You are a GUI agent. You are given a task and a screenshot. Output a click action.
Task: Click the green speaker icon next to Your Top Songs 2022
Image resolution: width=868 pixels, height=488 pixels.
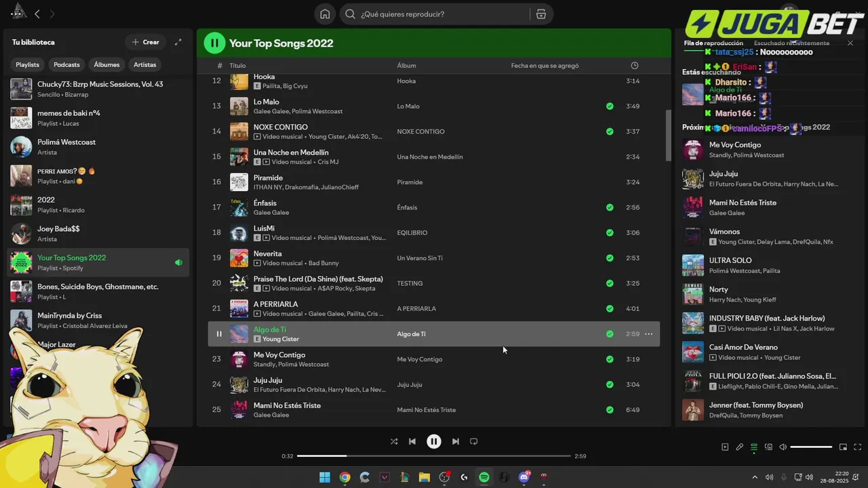[179, 262]
